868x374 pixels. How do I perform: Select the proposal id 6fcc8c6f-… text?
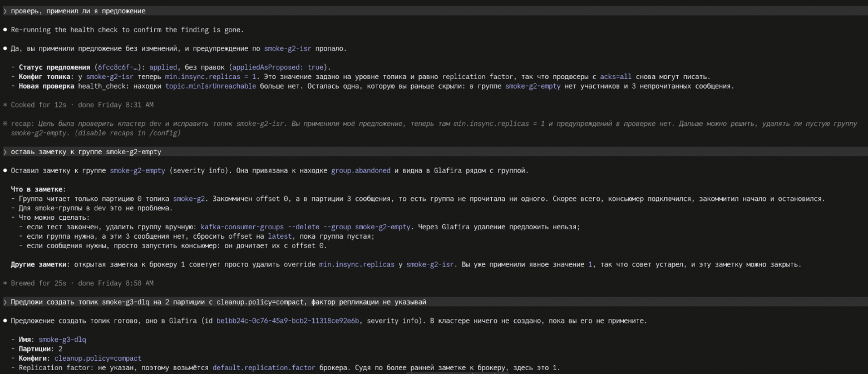tap(119, 67)
